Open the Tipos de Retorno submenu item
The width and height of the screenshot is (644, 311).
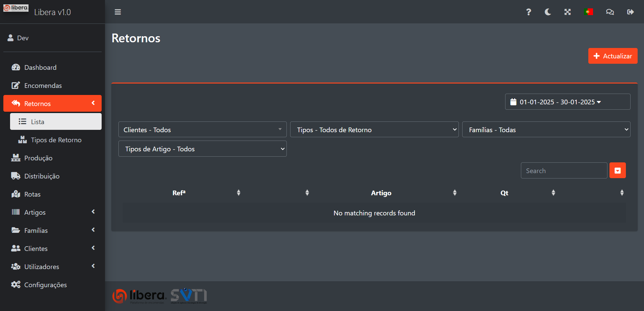(56, 140)
